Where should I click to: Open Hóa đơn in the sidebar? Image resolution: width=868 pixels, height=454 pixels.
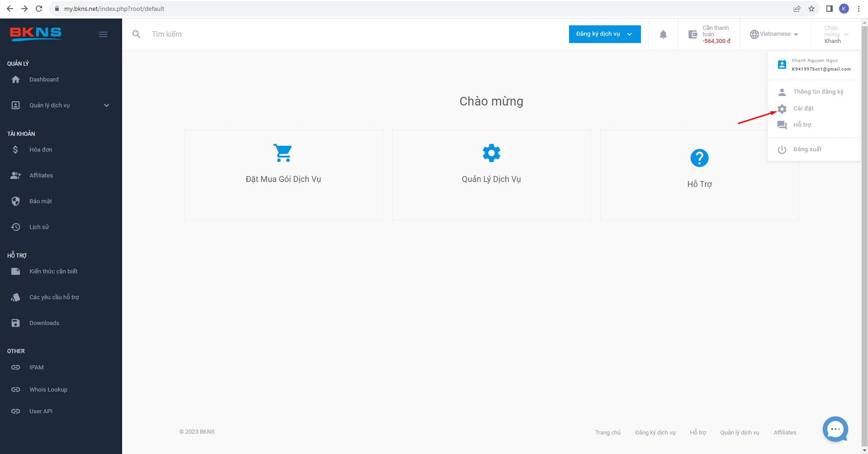[41, 150]
